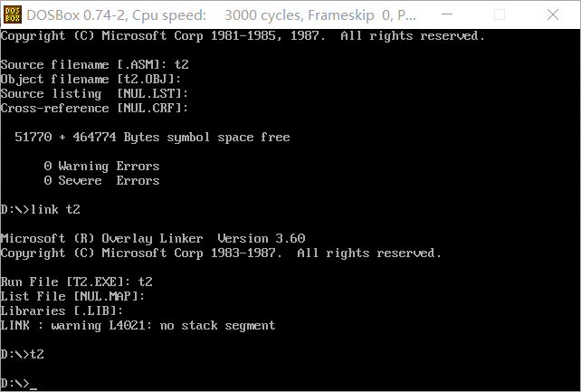Click the '0 Severe Errors' text

click(x=101, y=181)
